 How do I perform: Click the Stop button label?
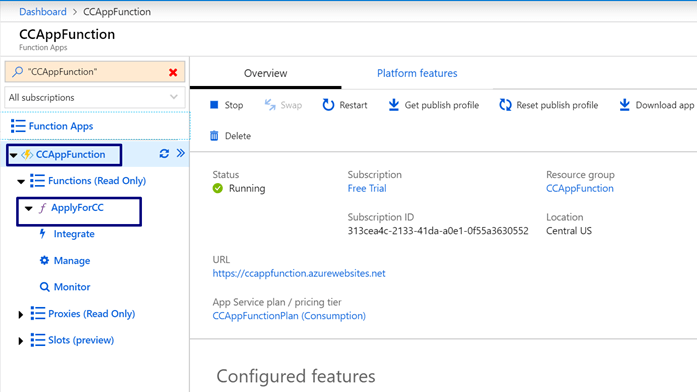234,105
